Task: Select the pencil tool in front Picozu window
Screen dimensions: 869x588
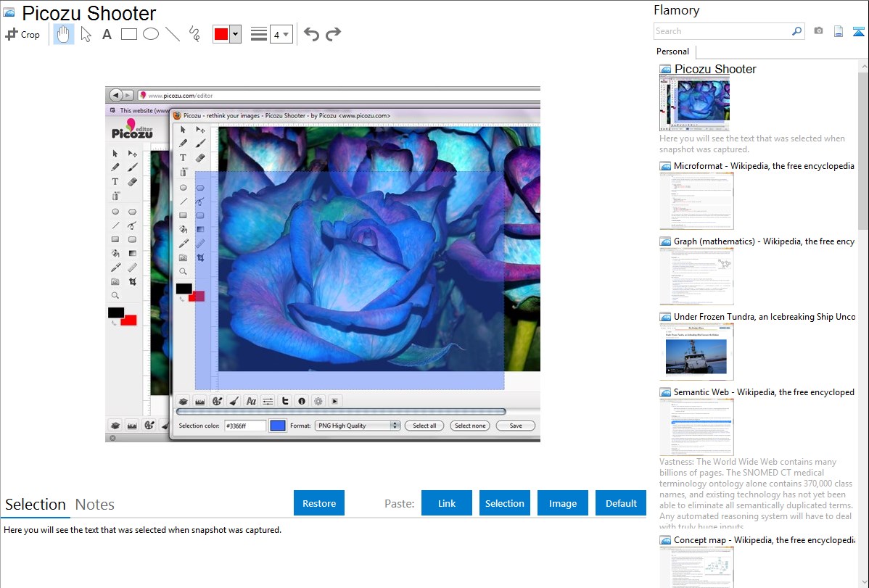Action: click(x=183, y=144)
